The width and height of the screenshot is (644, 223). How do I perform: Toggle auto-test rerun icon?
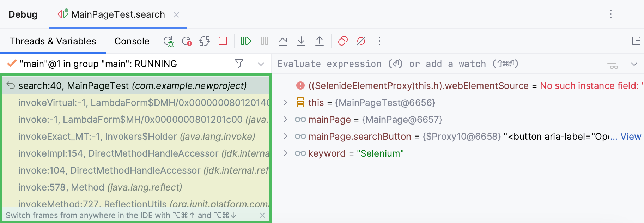click(205, 41)
